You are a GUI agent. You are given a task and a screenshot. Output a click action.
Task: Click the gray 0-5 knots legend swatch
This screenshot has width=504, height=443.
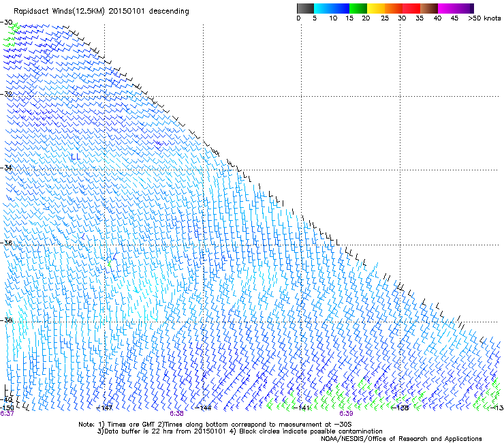(x=305, y=8)
